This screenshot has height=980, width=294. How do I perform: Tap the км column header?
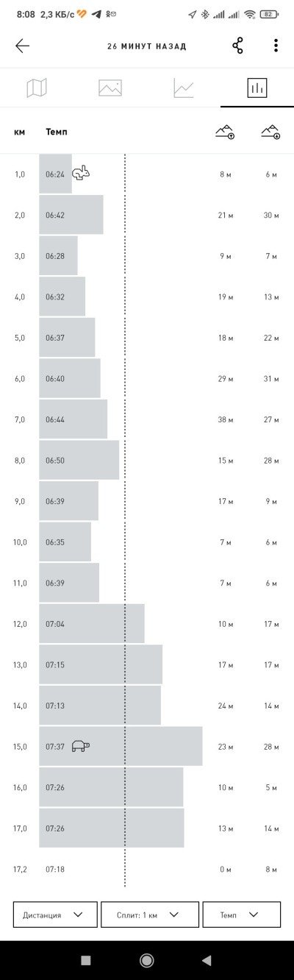click(x=20, y=132)
